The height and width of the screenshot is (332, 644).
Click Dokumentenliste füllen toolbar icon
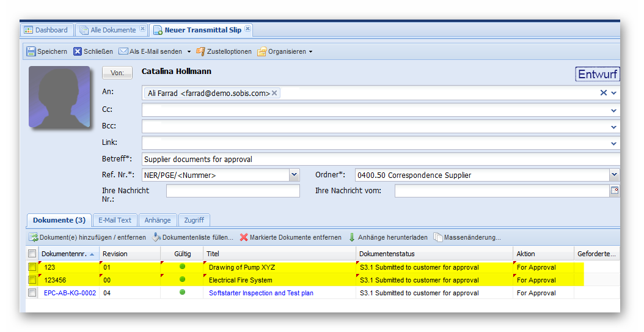156,237
